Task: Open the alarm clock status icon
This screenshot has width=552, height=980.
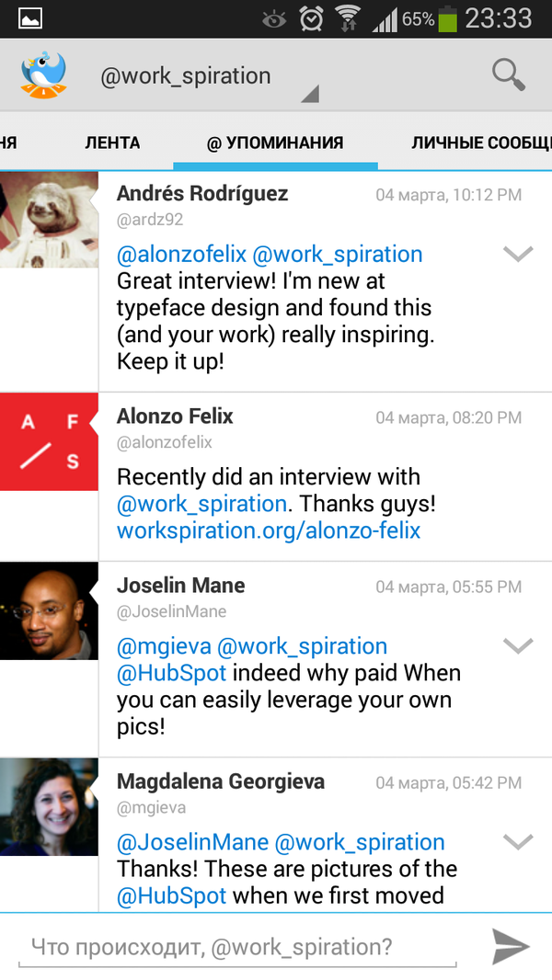Action: 312,18
